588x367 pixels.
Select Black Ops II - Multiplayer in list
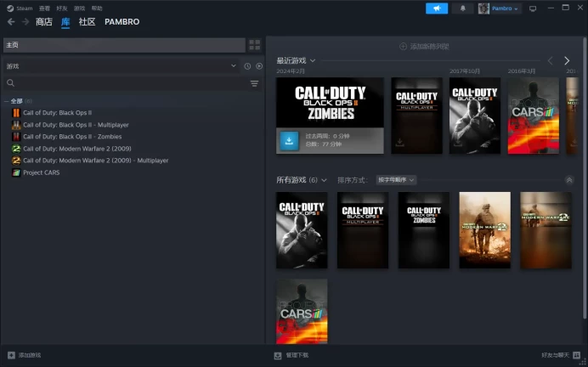click(76, 125)
